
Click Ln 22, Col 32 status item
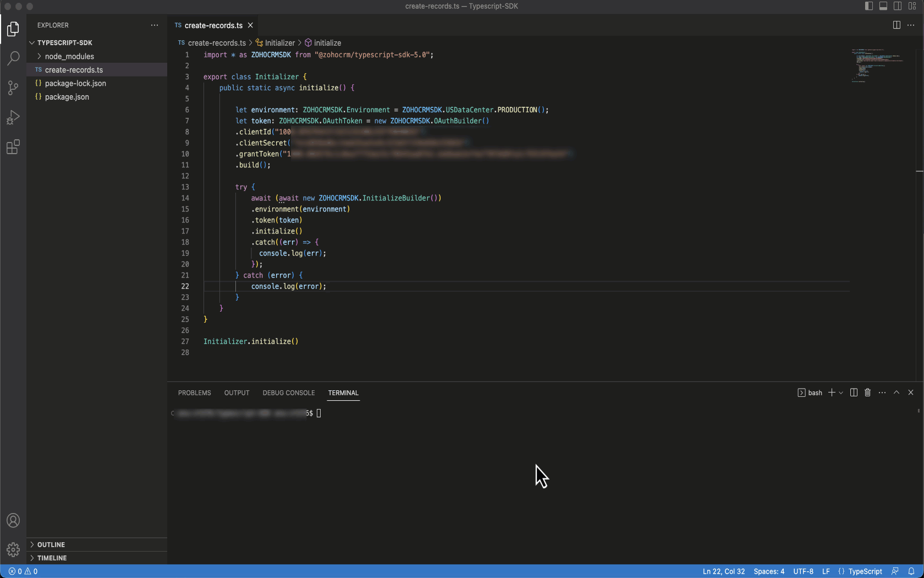click(x=724, y=571)
